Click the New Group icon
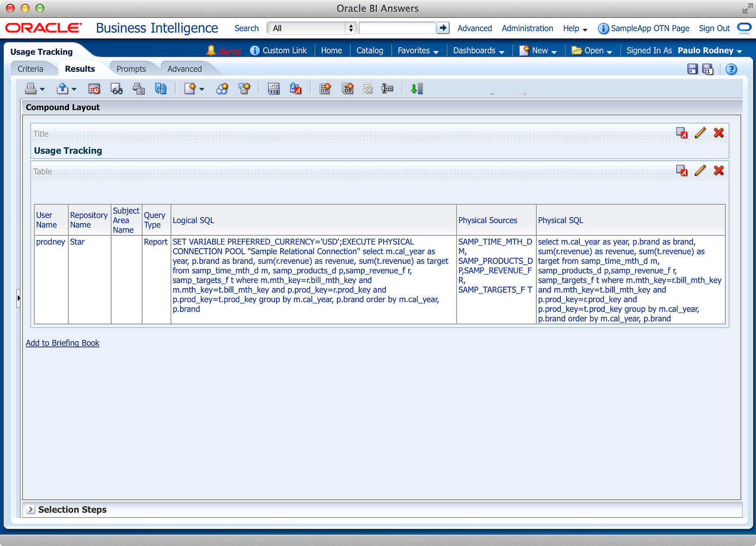 [222, 88]
